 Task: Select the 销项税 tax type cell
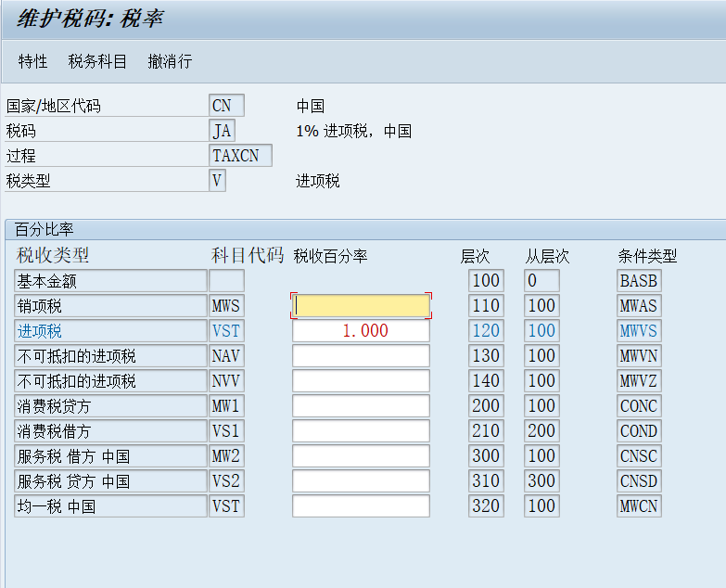tap(110, 305)
